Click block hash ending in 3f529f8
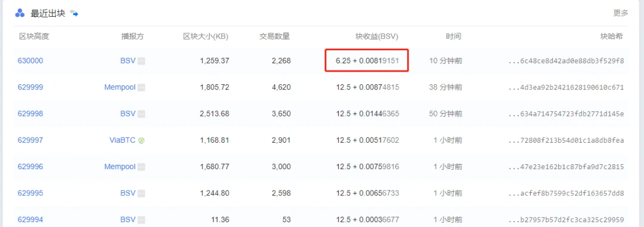Image resolution: width=644 pixels, height=227 pixels. coord(566,61)
